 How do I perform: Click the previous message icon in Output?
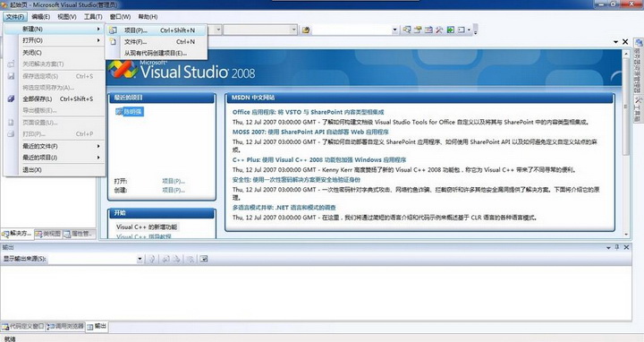pos(166,259)
